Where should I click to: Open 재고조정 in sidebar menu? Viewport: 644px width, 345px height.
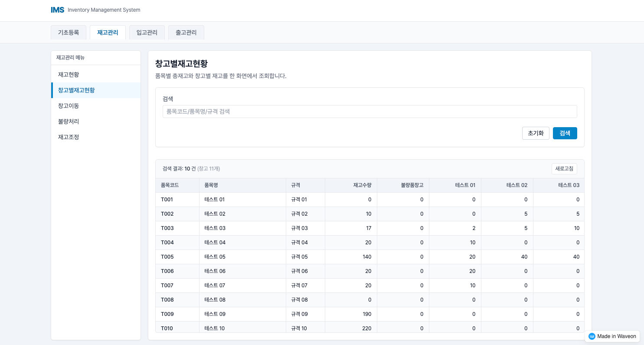pyautogui.click(x=69, y=137)
